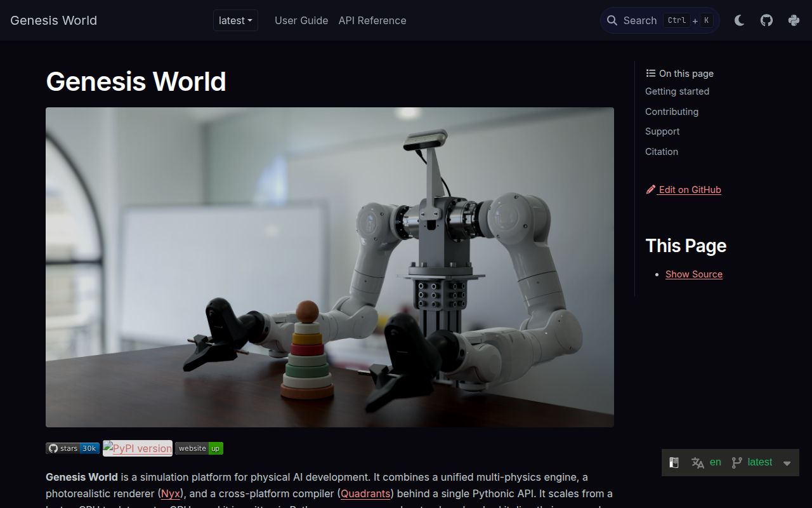Open the GitHub repository icon in navbar

[766, 20]
